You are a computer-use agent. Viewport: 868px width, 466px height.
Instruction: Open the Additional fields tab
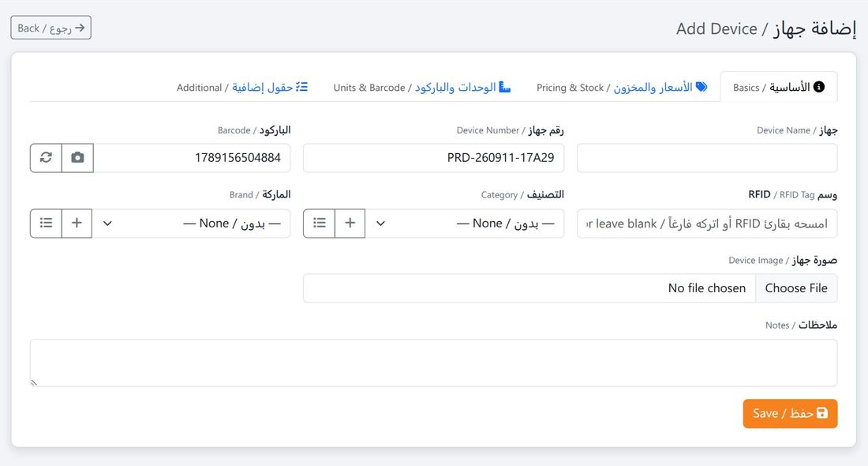(x=242, y=87)
